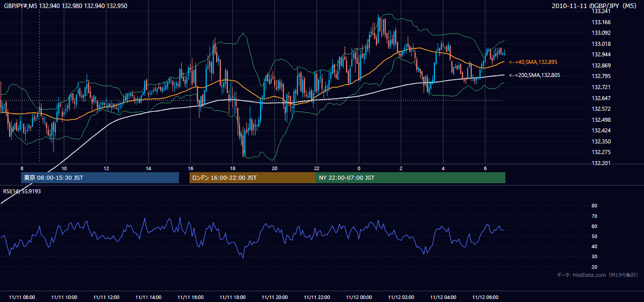This screenshot has height=302, width=644.
Task: Click the 11/11 16:00 time label
Action: tap(190, 297)
